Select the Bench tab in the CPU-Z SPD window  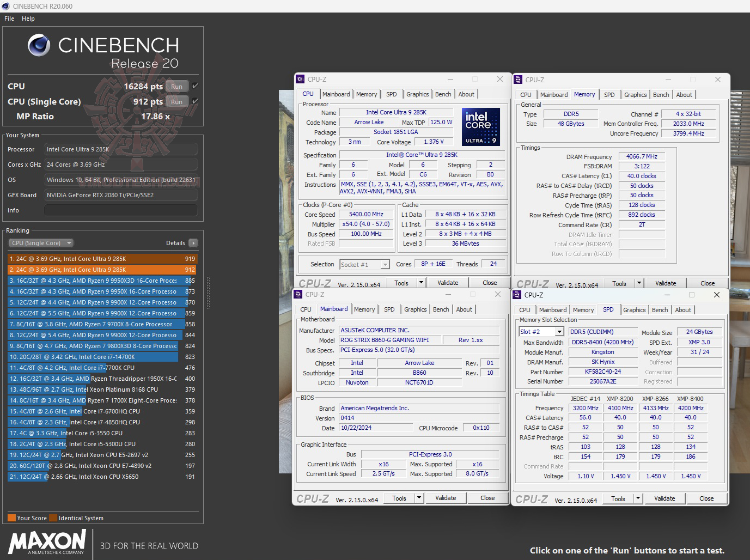[660, 310]
